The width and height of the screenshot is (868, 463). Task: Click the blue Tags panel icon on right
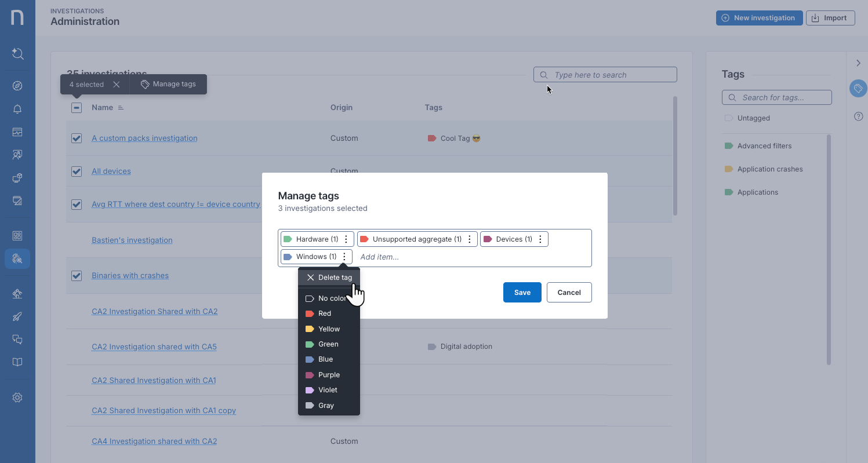click(858, 88)
